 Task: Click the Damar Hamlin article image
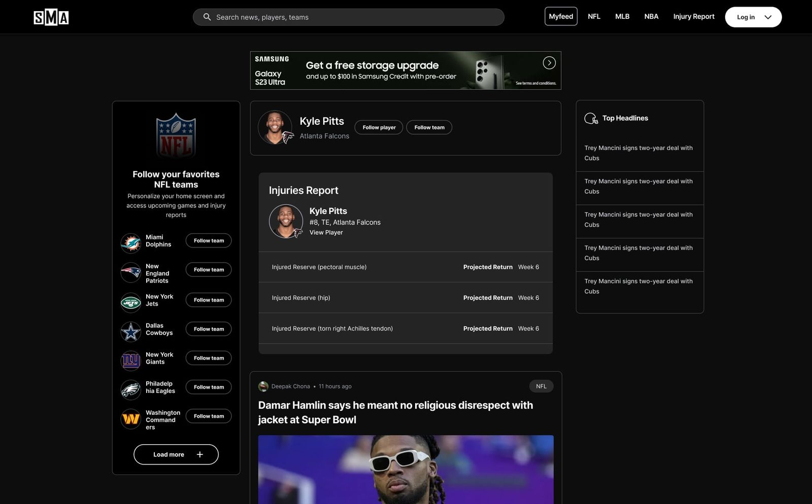click(405, 470)
